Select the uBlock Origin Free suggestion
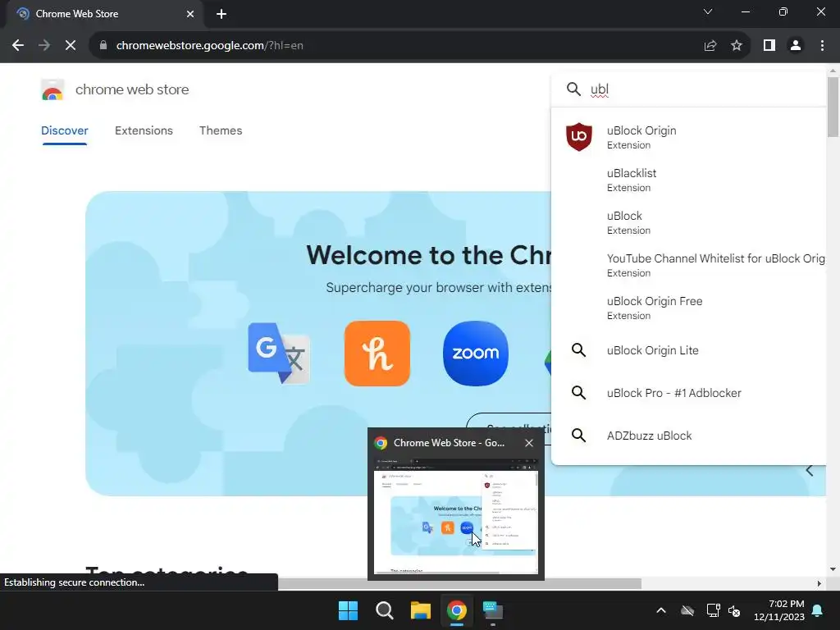Image resolution: width=840 pixels, height=630 pixels. coord(689,308)
